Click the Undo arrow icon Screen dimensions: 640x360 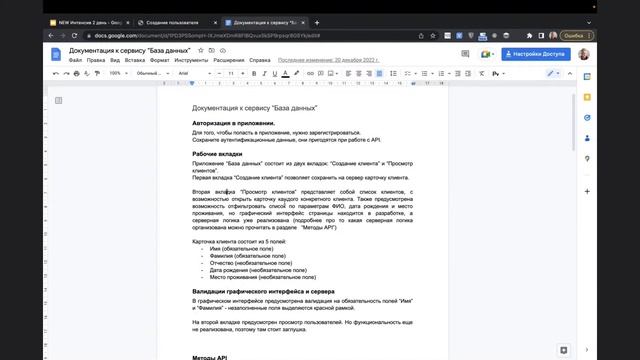click(x=56, y=73)
